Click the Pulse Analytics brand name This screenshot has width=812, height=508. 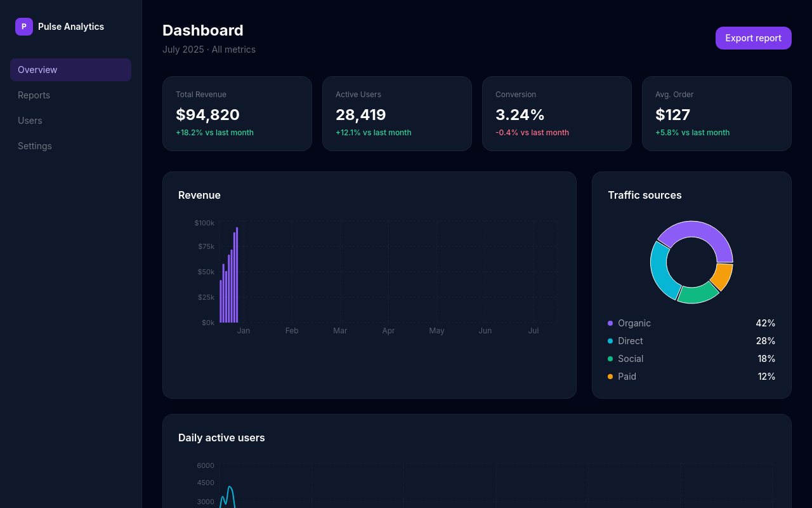tap(71, 27)
